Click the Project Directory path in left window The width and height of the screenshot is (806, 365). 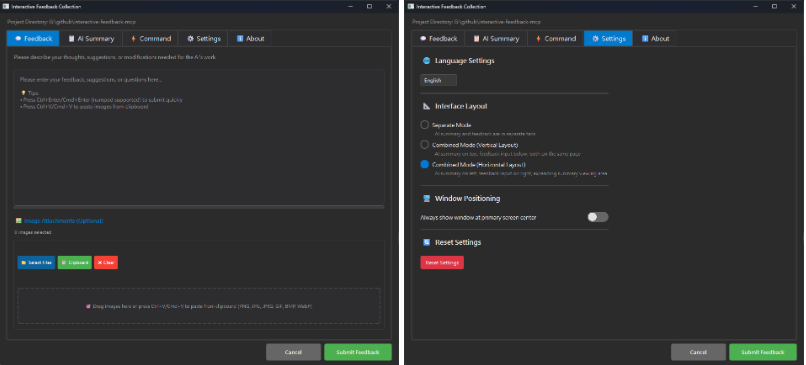[x=71, y=22]
